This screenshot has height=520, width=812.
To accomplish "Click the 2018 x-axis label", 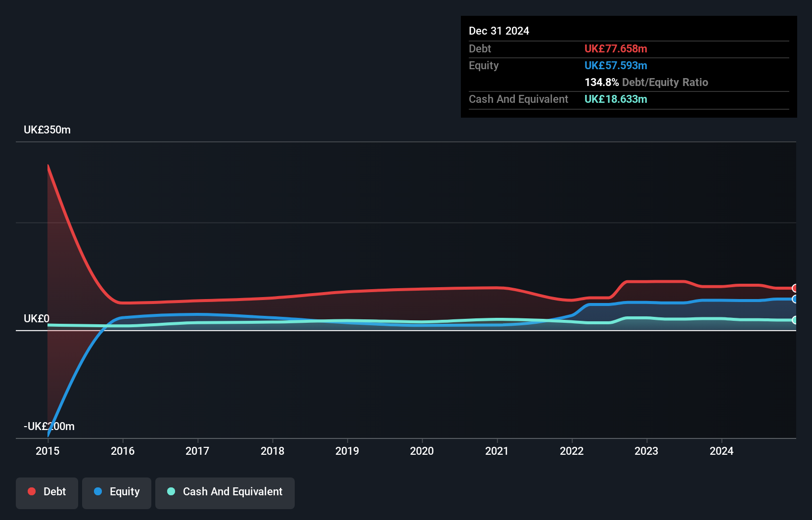I will tap(272, 451).
